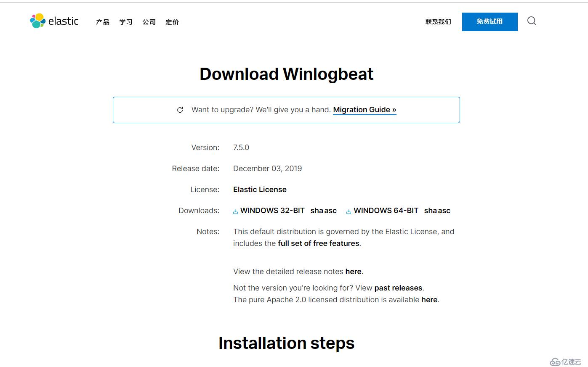Screen dimensions: 588x367
Task: Open sha link for 32-BIT download
Action: coord(317,211)
